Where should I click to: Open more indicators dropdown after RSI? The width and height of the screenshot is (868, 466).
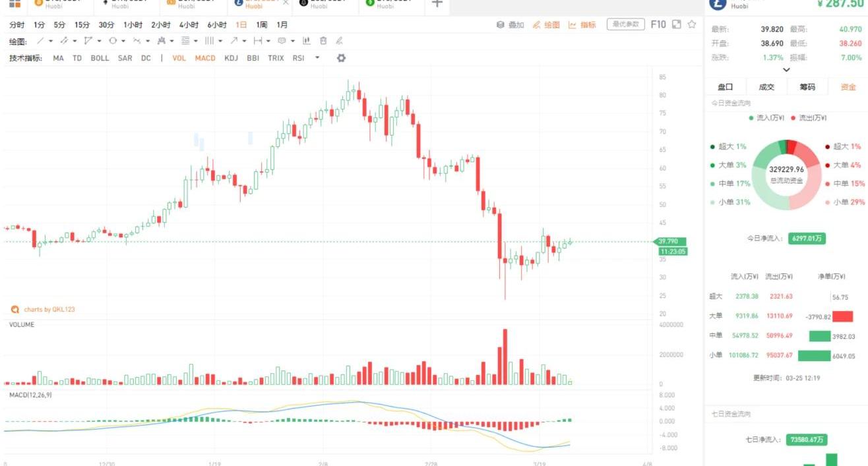point(317,58)
